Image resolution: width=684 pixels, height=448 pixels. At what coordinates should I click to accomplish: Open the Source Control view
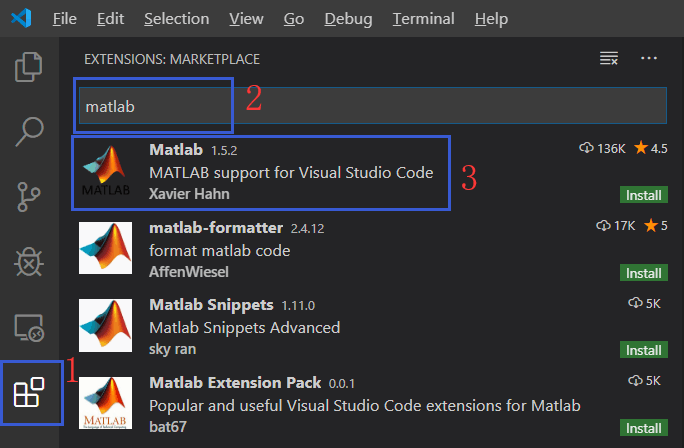[29, 197]
